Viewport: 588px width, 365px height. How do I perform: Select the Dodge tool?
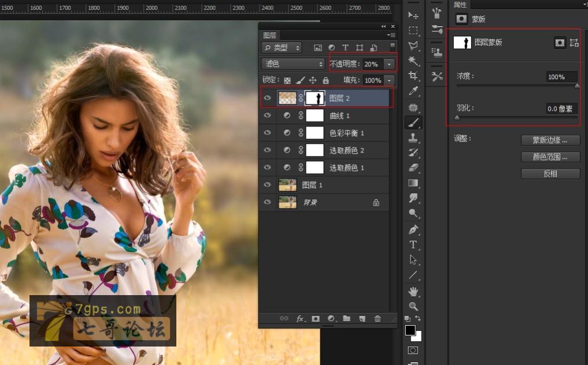click(x=413, y=213)
